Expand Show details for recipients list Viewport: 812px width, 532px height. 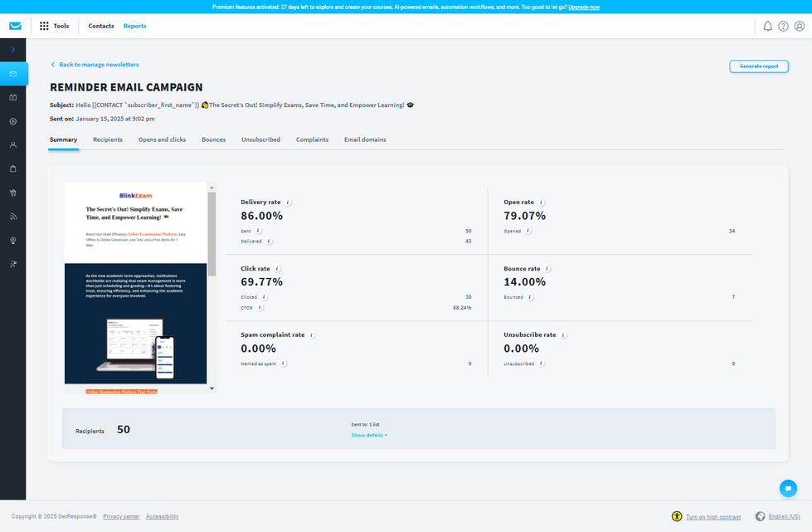click(369, 435)
